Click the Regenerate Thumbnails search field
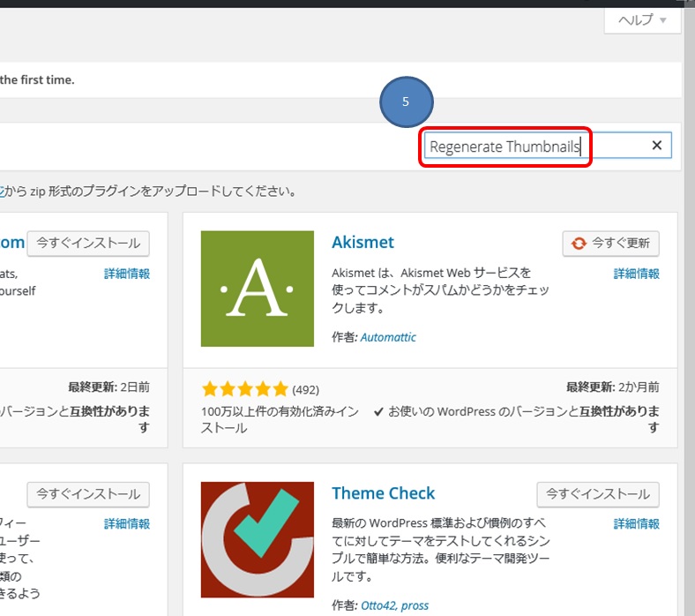The height and width of the screenshot is (616, 695). coord(505,146)
